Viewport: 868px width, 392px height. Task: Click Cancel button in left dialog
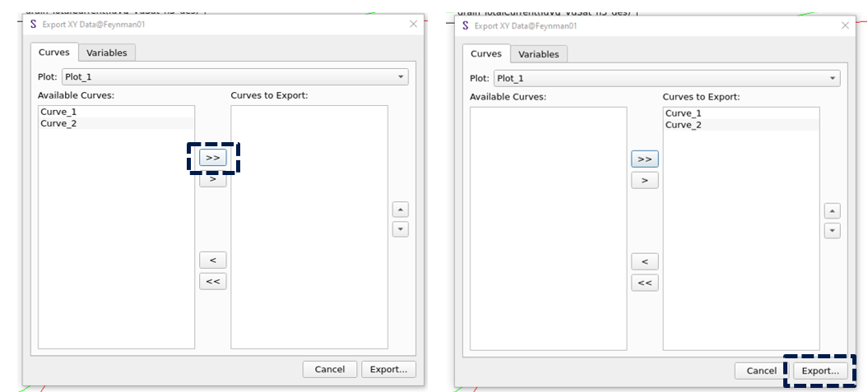329,369
